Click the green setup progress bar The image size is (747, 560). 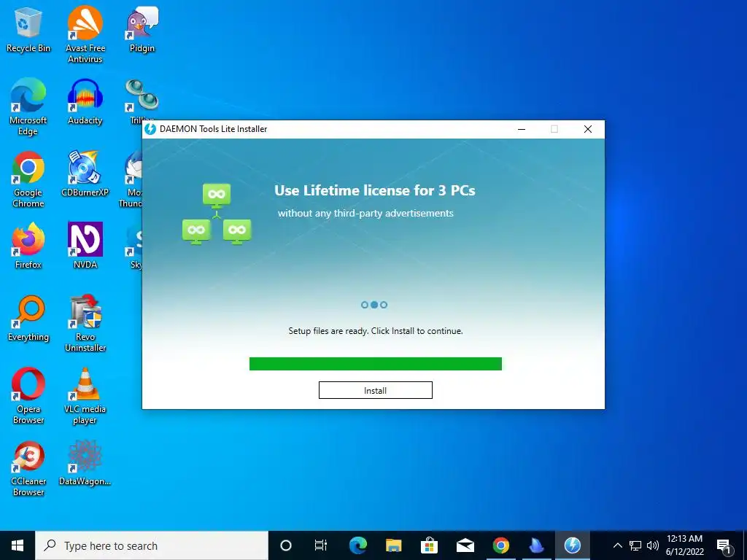coord(376,364)
